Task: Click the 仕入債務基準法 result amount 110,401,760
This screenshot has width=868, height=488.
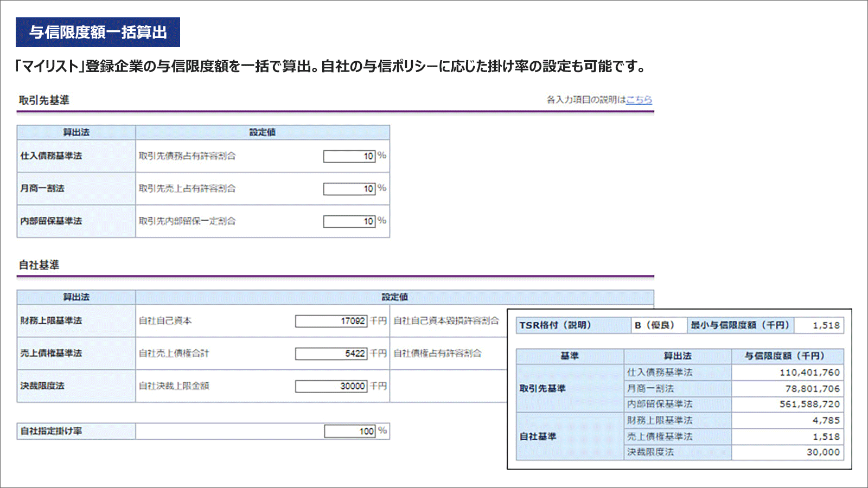Action: (809, 373)
